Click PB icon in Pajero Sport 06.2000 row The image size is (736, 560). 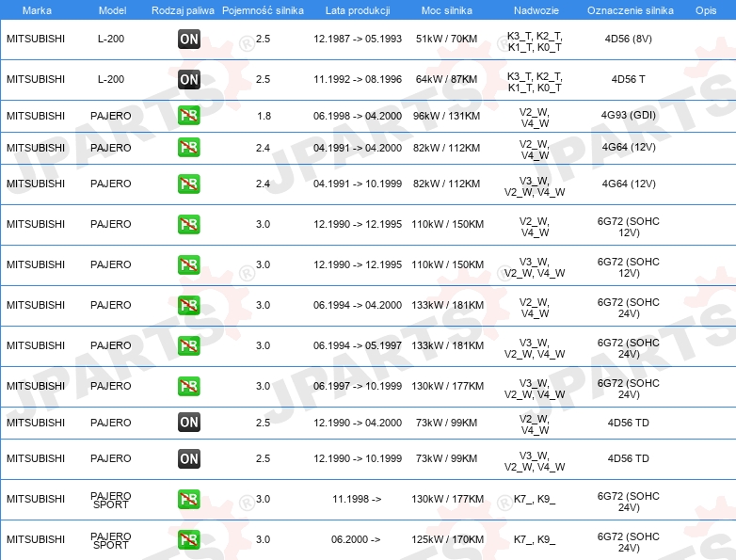pyautogui.click(x=189, y=539)
